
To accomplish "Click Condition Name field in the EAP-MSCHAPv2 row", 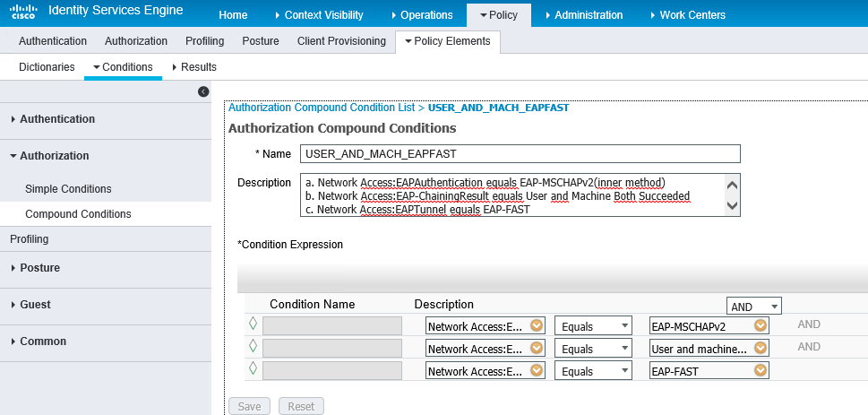I will (332, 325).
